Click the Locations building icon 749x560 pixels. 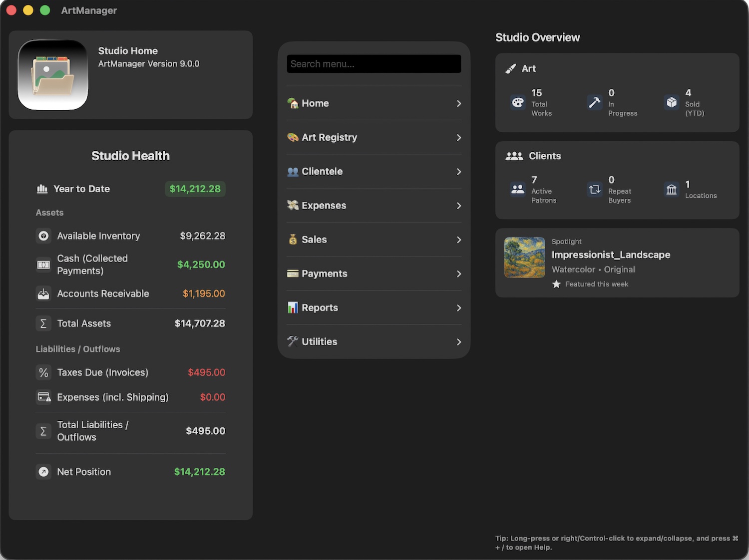[x=671, y=190]
